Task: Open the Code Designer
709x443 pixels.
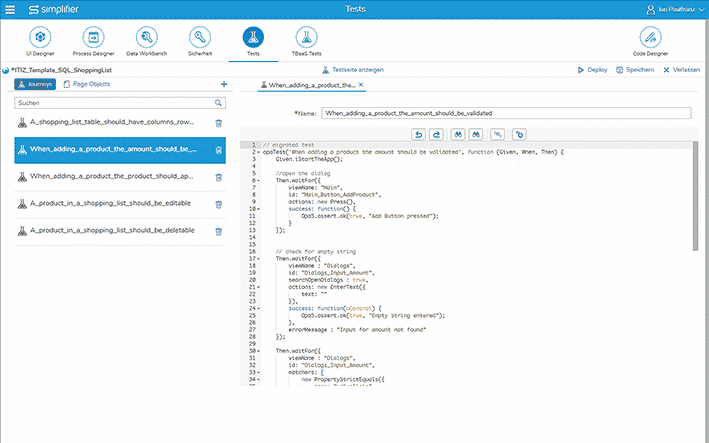Action: click(650, 42)
